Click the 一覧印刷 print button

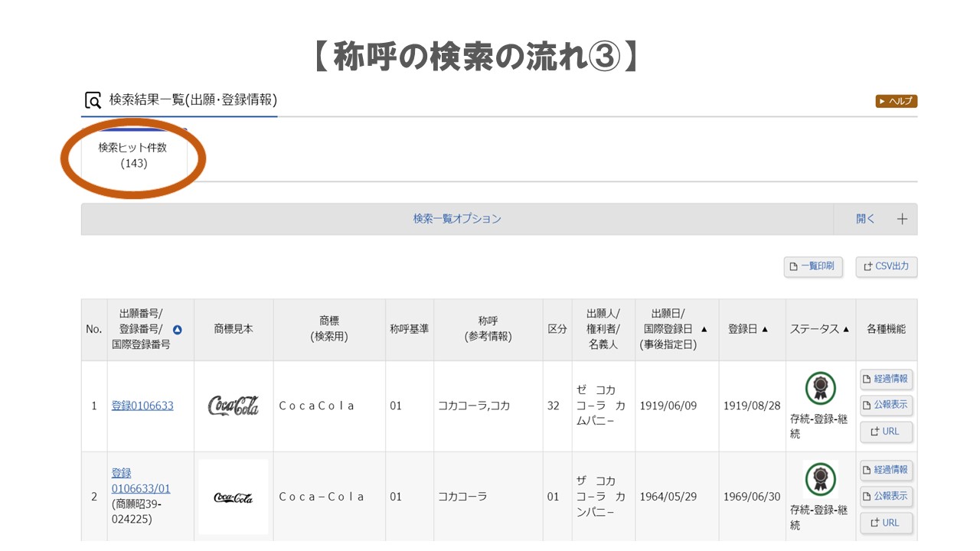pos(813,266)
